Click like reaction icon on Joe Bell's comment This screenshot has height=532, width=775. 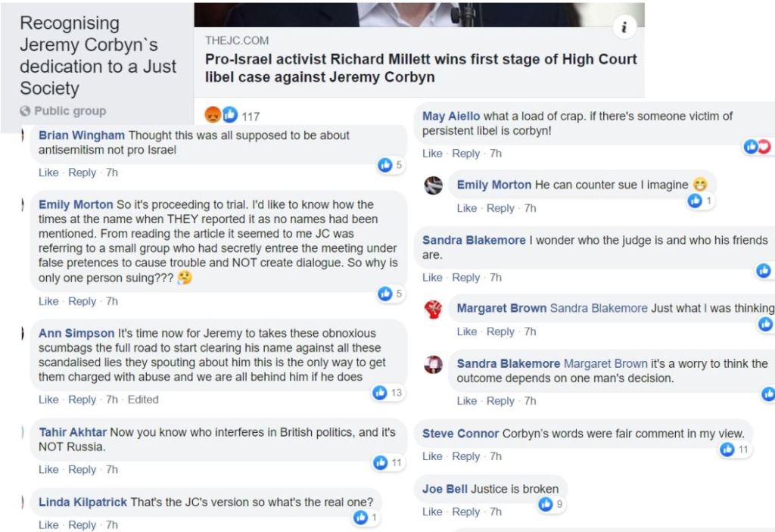(546, 504)
